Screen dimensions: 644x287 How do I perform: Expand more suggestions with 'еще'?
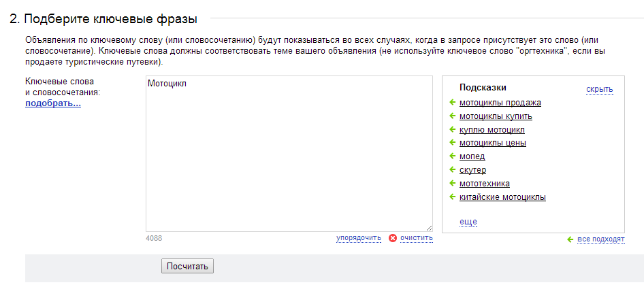coord(468,222)
